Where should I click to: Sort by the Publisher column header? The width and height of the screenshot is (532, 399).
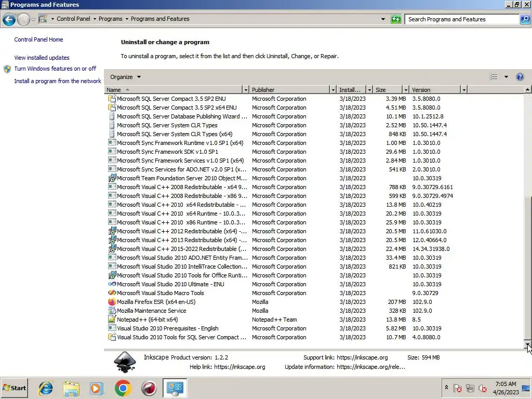click(290, 90)
